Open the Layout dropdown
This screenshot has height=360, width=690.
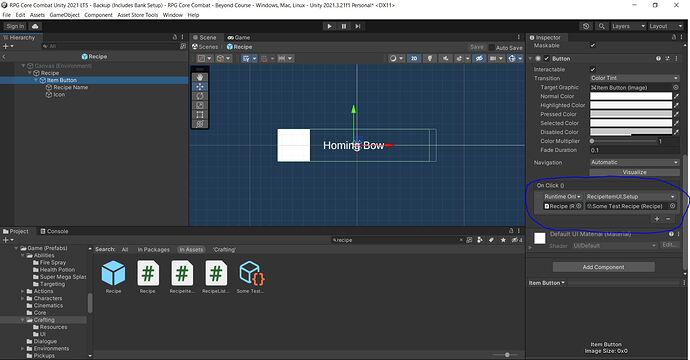666,26
